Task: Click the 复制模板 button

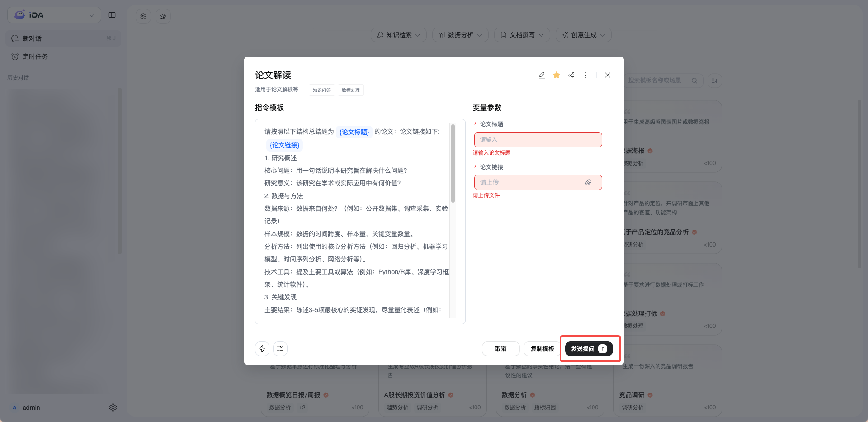Action: pyautogui.click(x=542, y=349)
